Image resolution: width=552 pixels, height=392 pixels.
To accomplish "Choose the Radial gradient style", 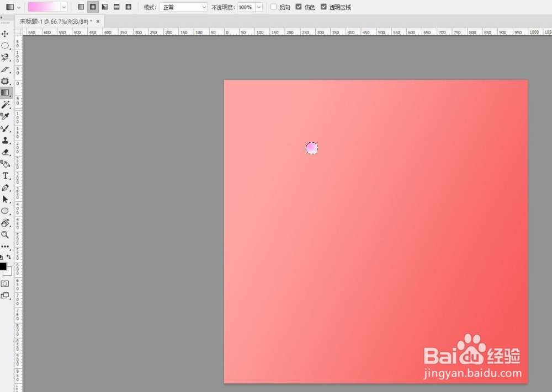I will click(x=93, y=7).
